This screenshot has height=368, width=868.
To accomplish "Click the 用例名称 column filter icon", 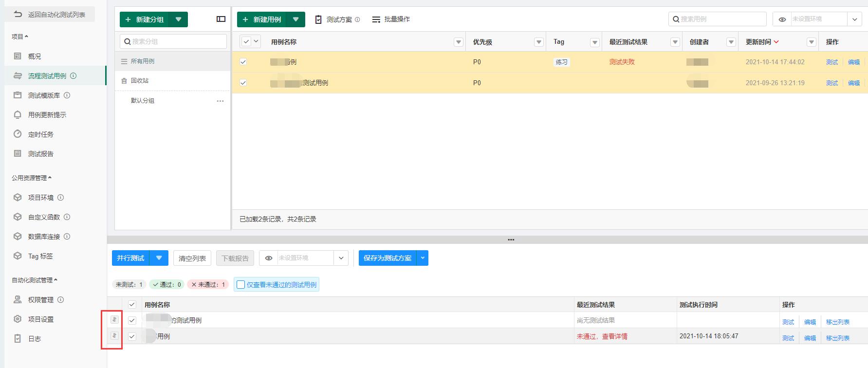I will click(x=458, y=42).
